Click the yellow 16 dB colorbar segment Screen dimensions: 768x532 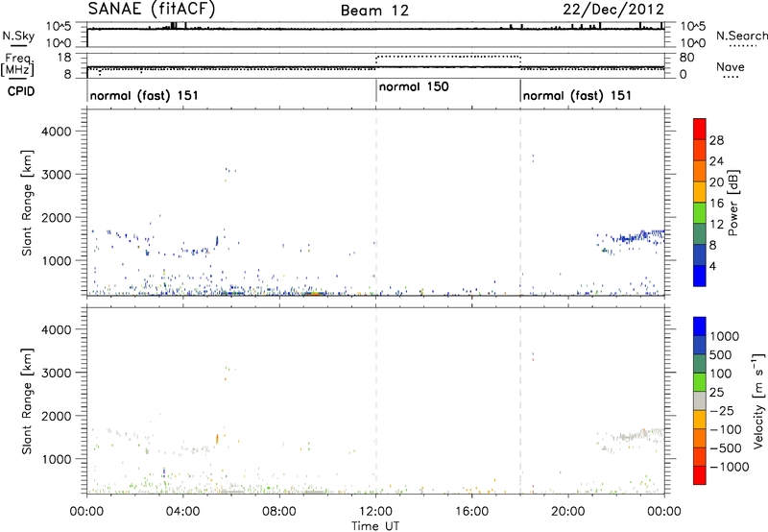pyautogui.click(x=700, y=191)
